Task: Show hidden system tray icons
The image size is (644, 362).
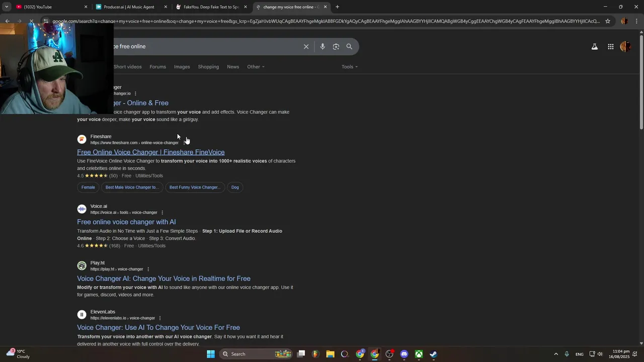Action: pyautogui.click(x=556, y=354)
